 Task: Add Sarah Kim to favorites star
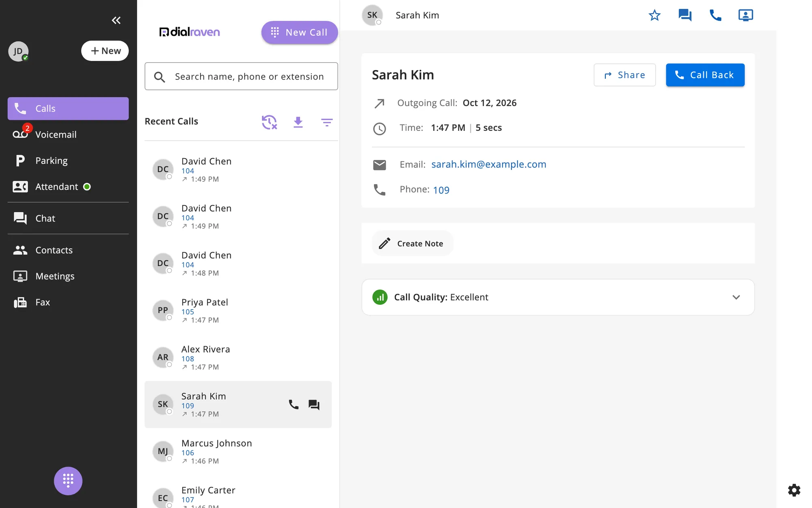(x=654, y=15)
